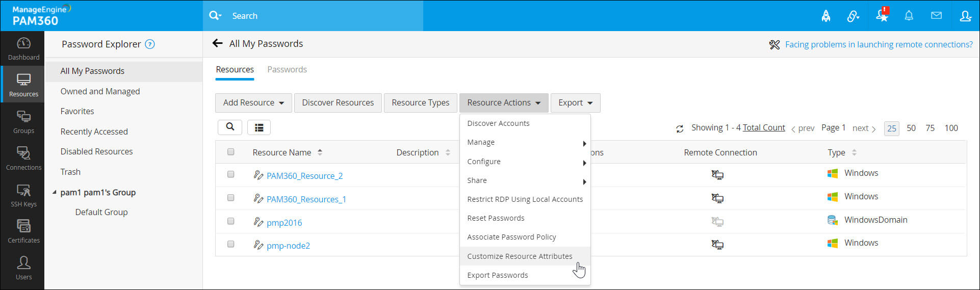Screen dimensions: 980x290
Task: Open the SSH Keys section
Action: [x=23, y=196]
